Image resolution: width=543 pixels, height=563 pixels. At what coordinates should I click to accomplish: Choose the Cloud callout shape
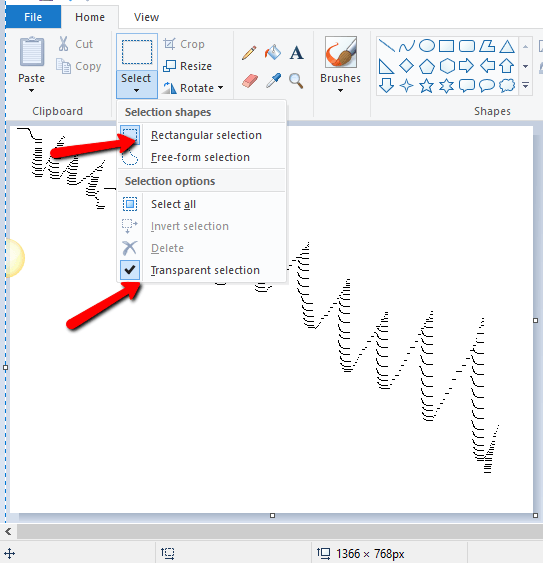pyautogui.click(x=507, y=85)
